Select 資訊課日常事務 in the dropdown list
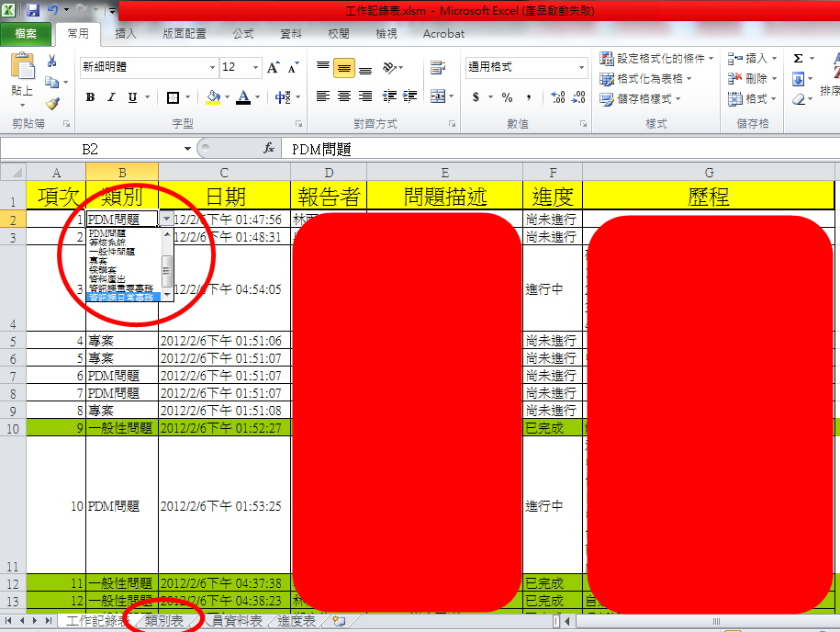Image resolution: width=840 pixels, height=632 pixels. 124,297
